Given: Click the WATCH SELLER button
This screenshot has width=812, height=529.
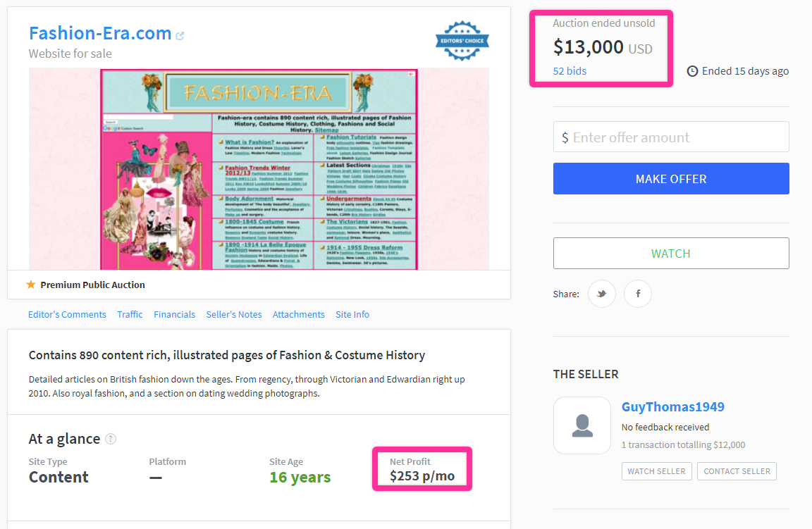Looking at the screenshot, I should (657, 471).
